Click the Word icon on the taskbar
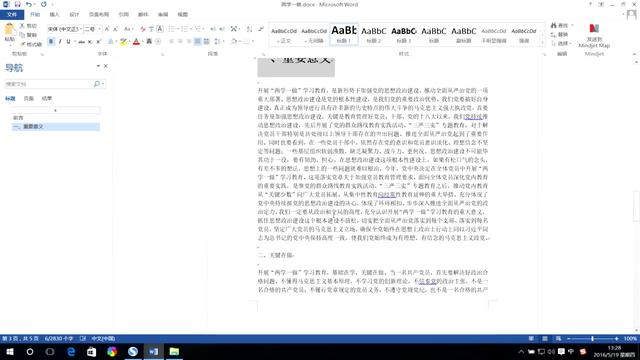The height and width of the screenshot is (360, 640). point(153,351)
